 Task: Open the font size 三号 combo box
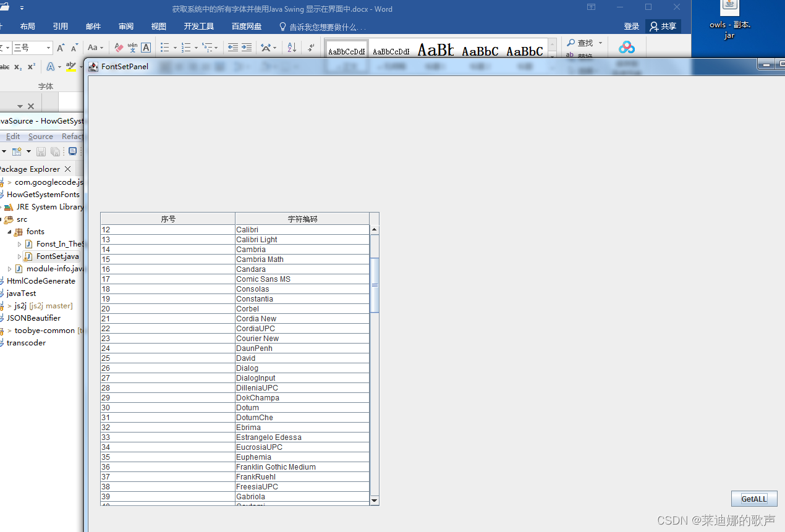[33, 48]
